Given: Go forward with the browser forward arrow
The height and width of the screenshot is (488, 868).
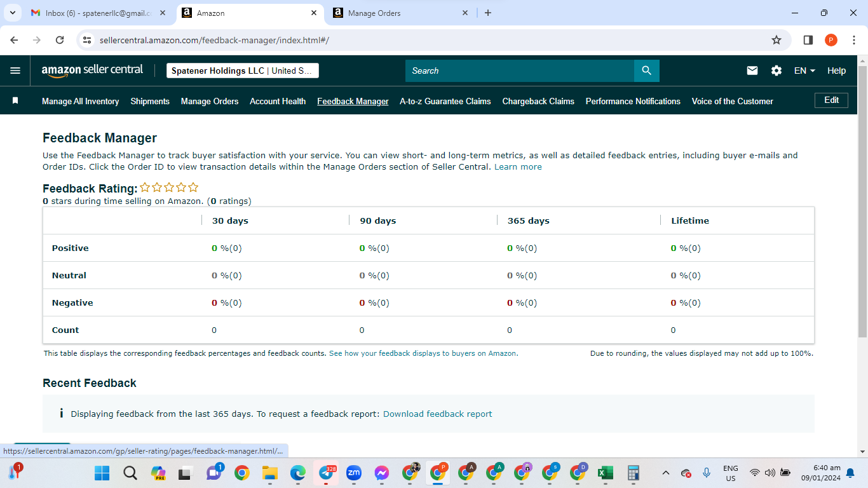Looking at the screenshot, I should coord(37,40).
